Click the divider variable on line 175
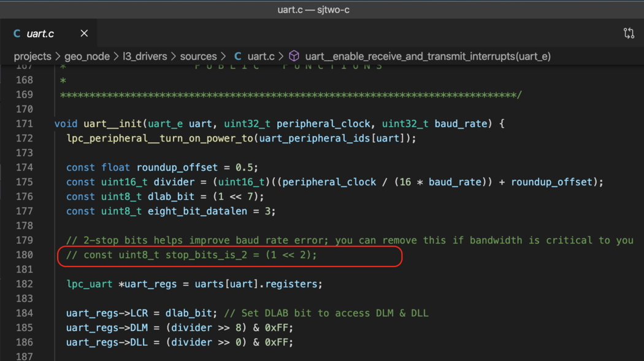This screenshot has width=644, height=361. [174, 182]
